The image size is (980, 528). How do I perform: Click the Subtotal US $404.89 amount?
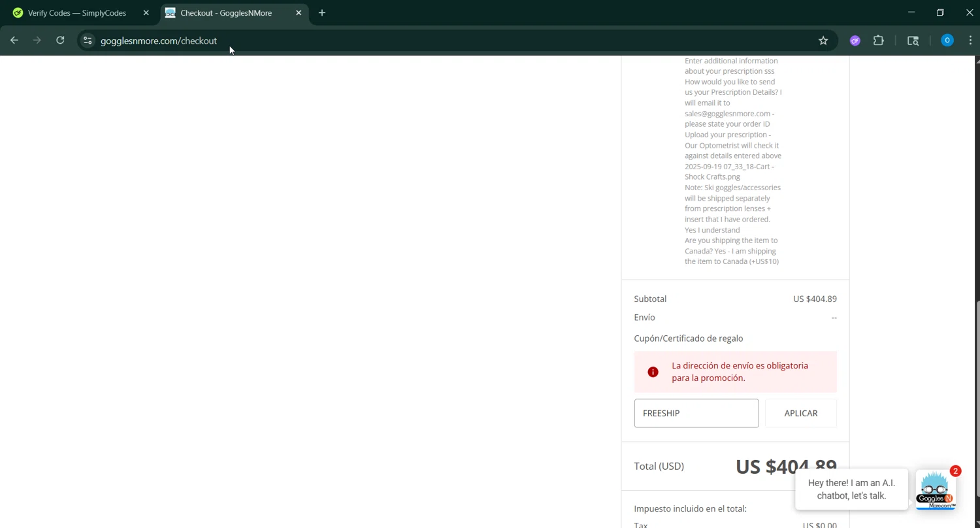815,299
